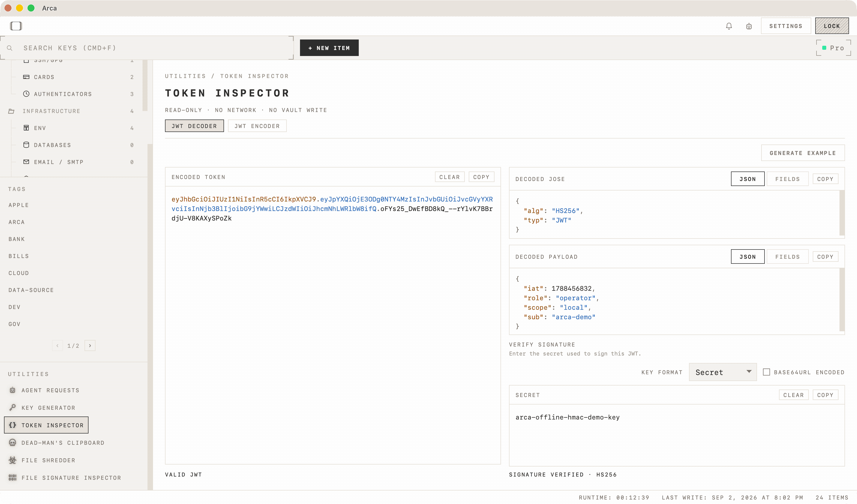The image size is (857, 504).
Task: Lock the vault
Action: pos(832,26)
